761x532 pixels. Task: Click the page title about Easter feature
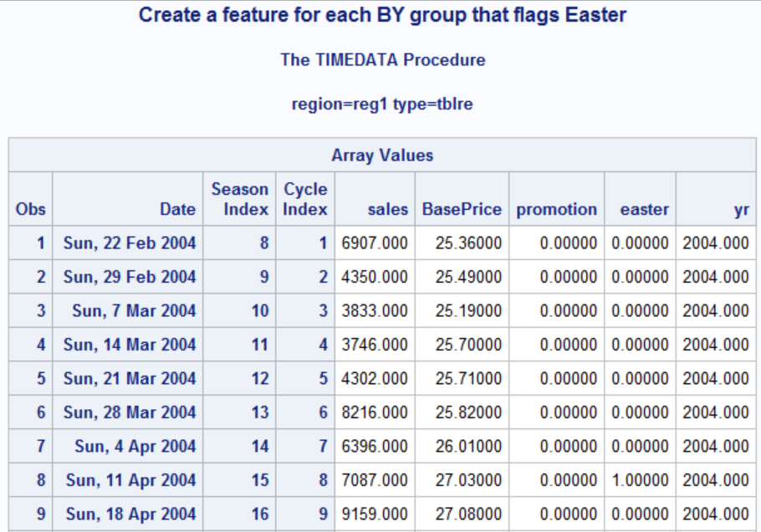380,15
